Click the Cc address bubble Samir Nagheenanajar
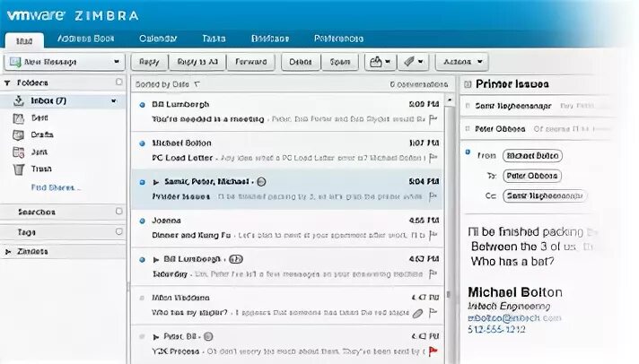The height and width of the screenshot is (364, 639). (545, 195)
